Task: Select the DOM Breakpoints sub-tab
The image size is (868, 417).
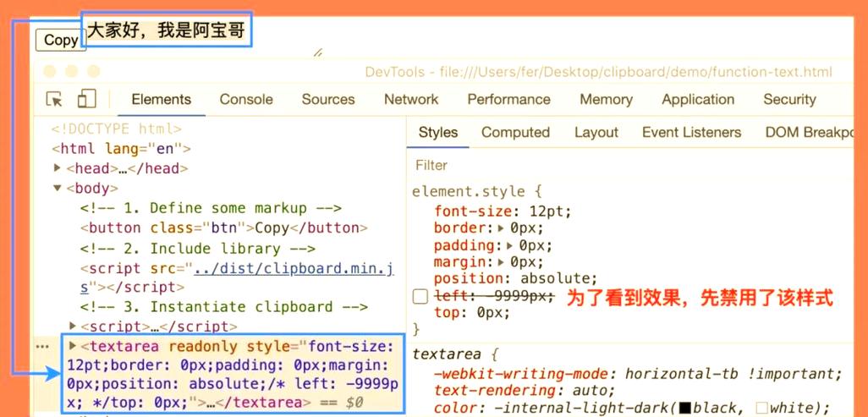Action: coord(809,133)
